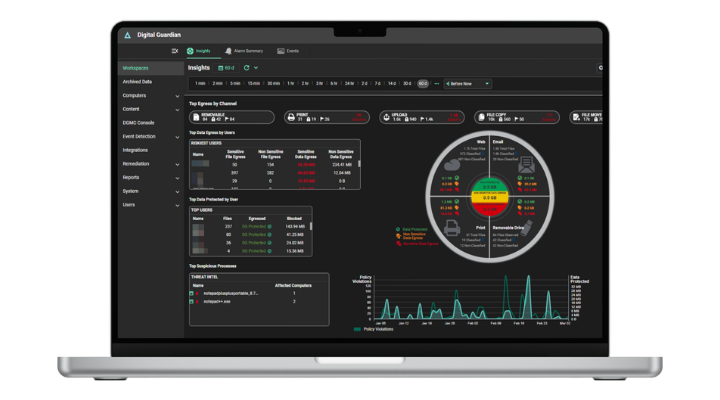The width and height of the screenshot is (720, 400).
Task: Toggle the second threat intel process checkbox
Action: [193, 300]
